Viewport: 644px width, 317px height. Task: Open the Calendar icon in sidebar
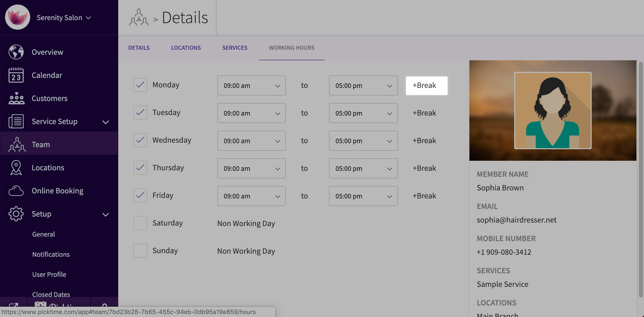tap(16, 75)
